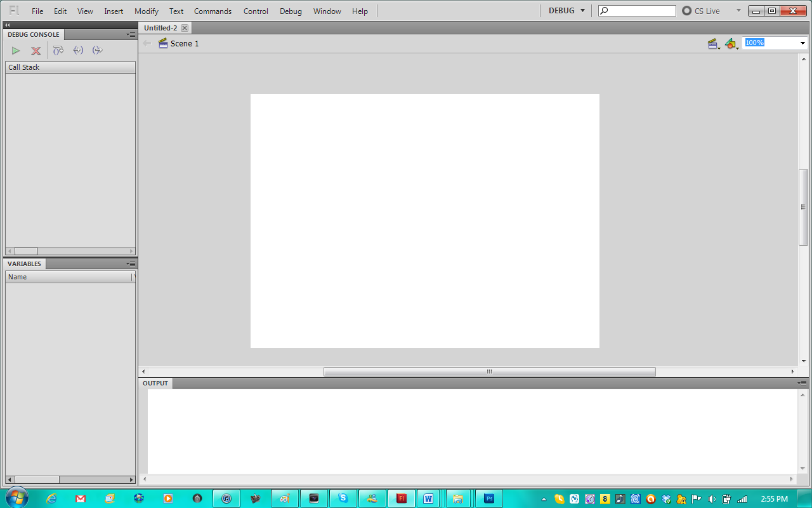
Task: Open the Debug Console panel options menu
Action: [131, 34]
